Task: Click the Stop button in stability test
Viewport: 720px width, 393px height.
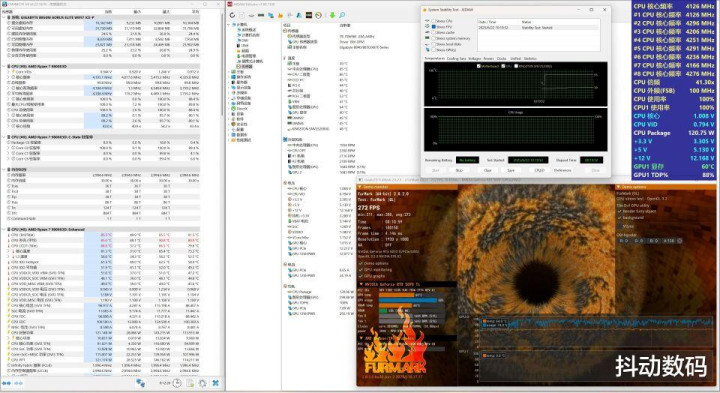Action: (459, 170)
